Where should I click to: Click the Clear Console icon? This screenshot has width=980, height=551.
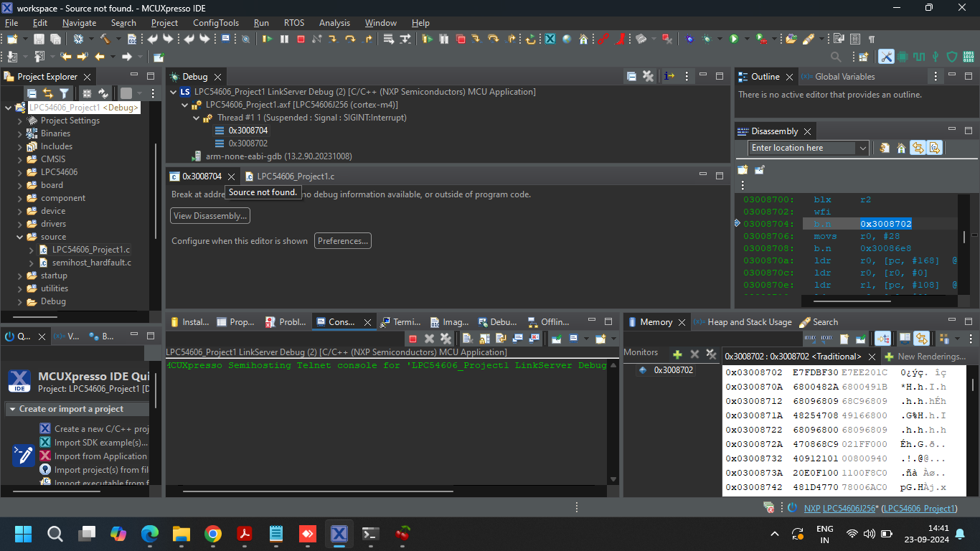coord(468,338)
